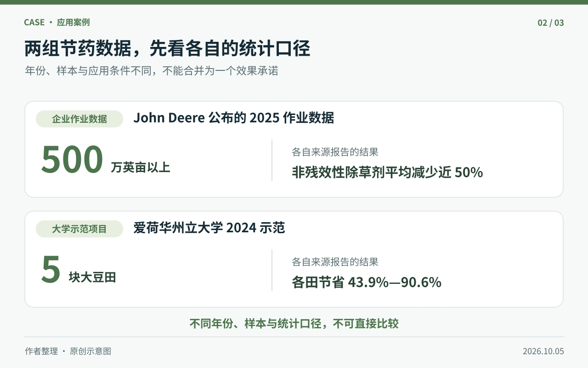Click the "大学示范项目" tag pill
This screenshot has width=588, height=368.
pyautogui.click(x=79, y=229)
